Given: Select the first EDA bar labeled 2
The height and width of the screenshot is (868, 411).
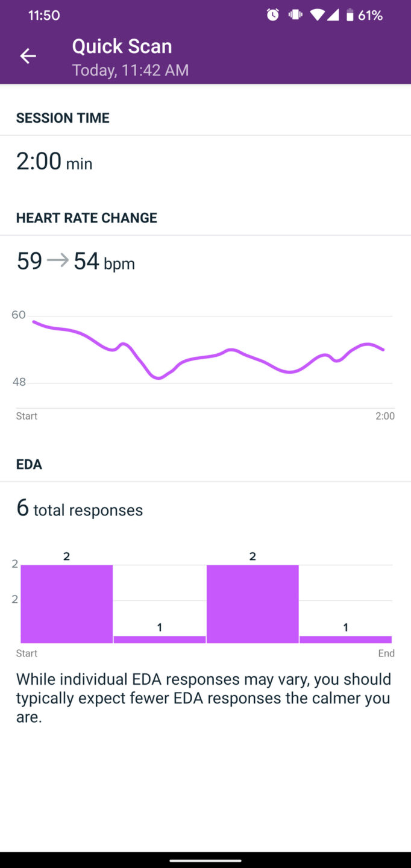Looking at the screenshot, I should pyautogui.click(x=66, y=603).
